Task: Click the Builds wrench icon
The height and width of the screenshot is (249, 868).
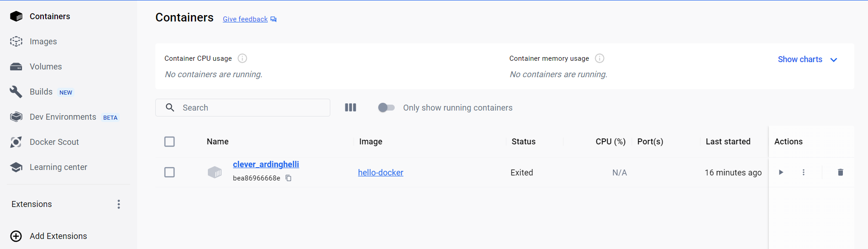Action: click(16, 92)
